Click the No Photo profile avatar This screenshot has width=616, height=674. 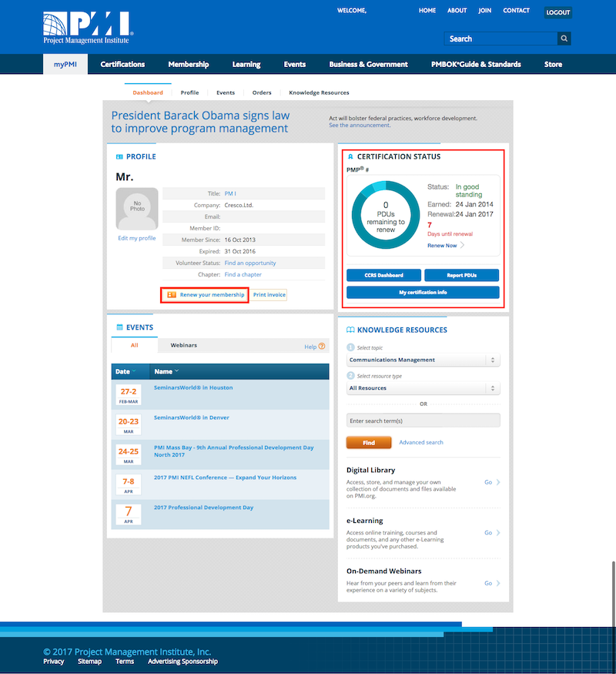(x=137, y=209)
